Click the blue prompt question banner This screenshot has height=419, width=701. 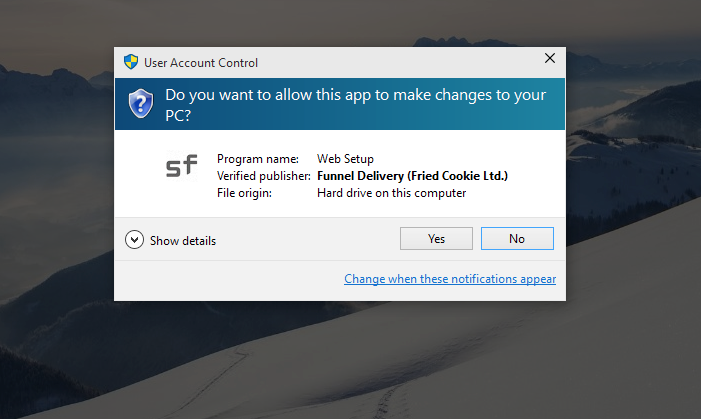pos(340,104)
